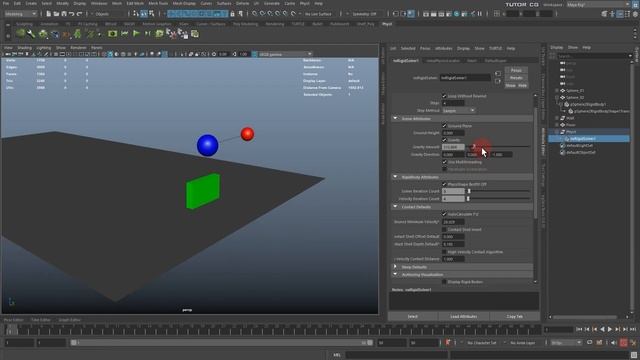Collapse Rigid Body Attributes section

(x=395, y=177)
